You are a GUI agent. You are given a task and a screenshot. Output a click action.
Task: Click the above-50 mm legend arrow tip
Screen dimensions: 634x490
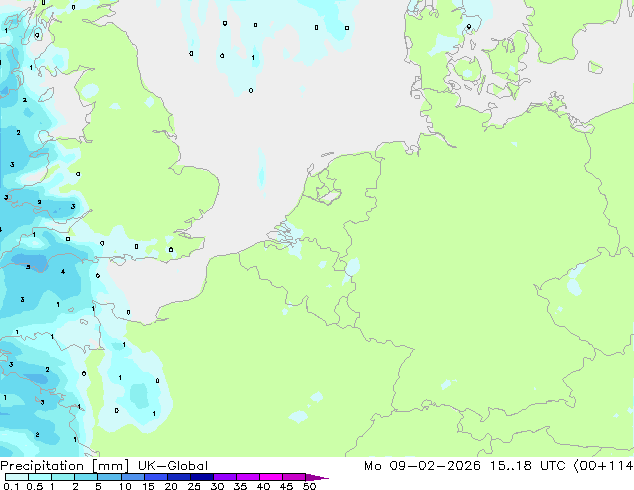coord(317,477)
